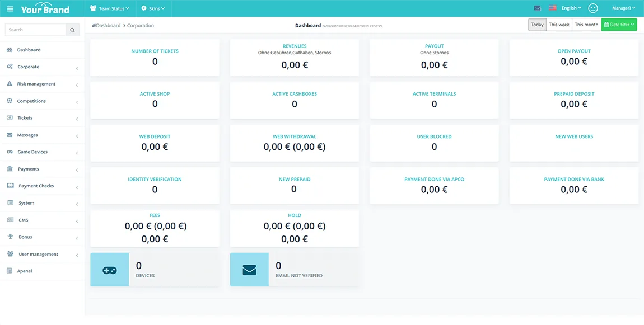Expand the Messages chevron
Viewport: 644px width, 325px height.
pyautogui.click(x=77, y=136)
